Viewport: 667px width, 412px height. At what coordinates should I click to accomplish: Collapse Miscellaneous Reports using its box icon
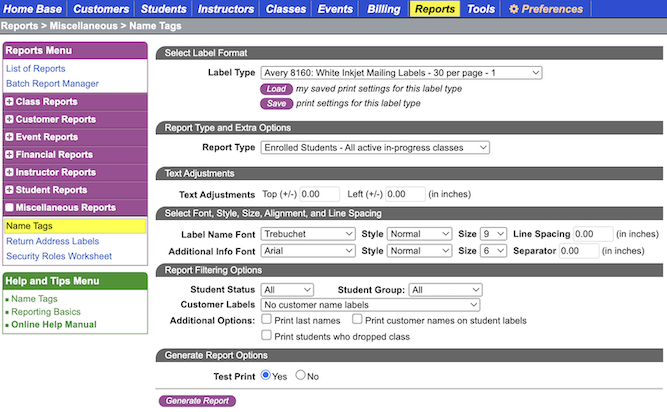(10, 208)
